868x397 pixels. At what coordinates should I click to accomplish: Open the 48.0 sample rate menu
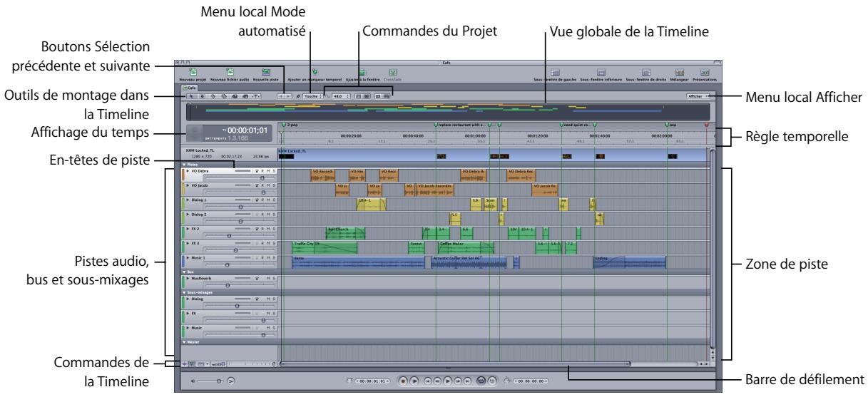tap(342, 96)
